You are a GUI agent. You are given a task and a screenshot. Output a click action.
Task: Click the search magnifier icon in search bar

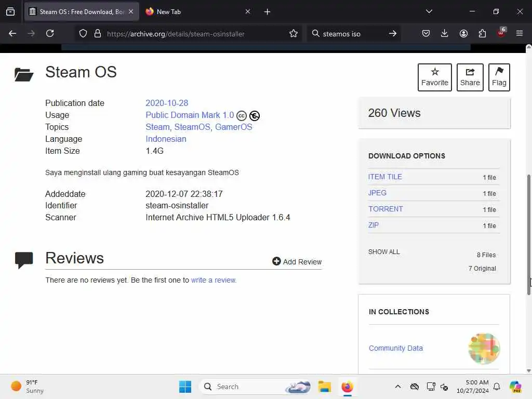(x=315, y=33)
